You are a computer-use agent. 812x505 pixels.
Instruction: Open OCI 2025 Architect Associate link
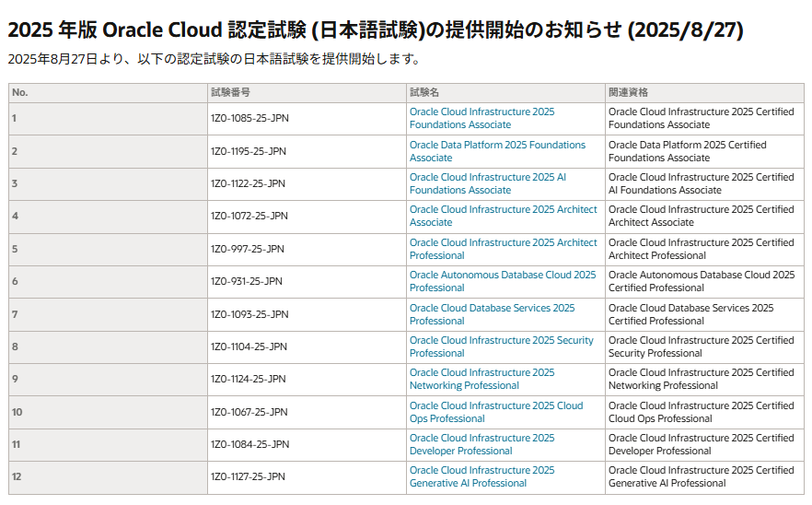coord(503,216)
